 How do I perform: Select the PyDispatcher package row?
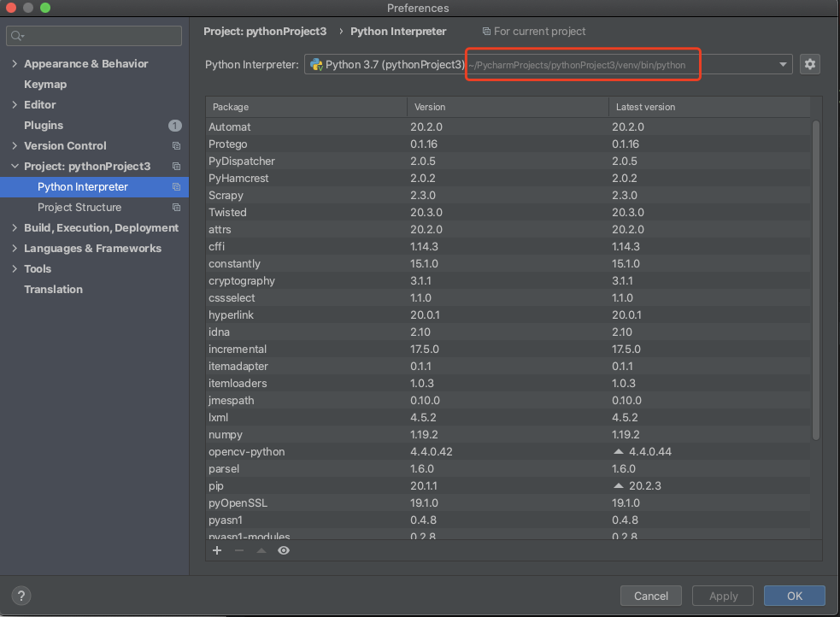coord(508,162)
